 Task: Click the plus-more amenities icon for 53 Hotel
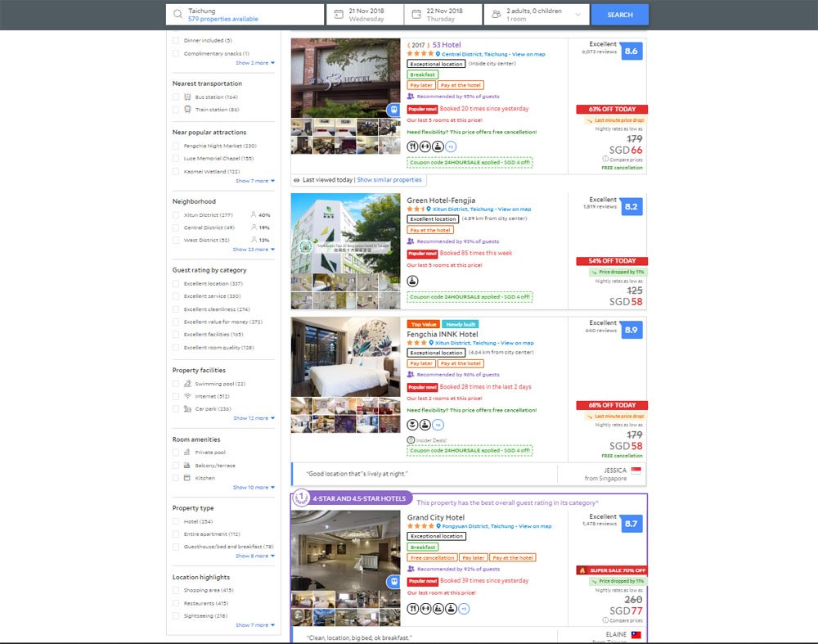(451, 146)
